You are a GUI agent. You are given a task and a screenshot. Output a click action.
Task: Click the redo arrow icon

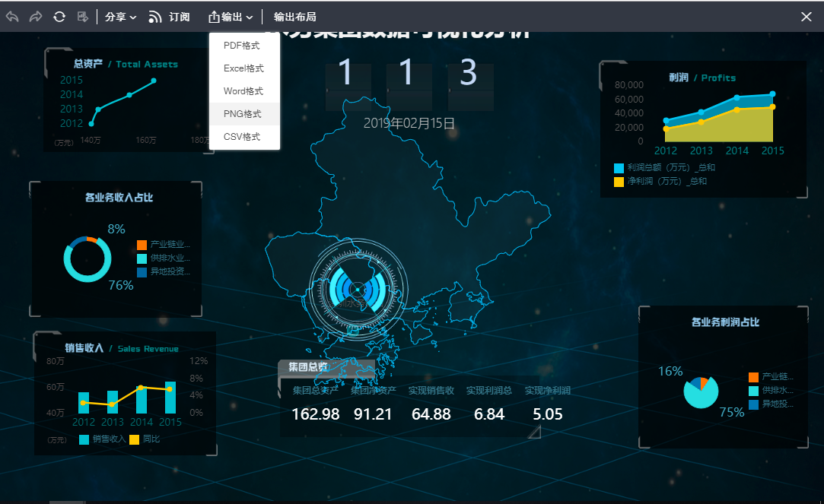(x=36, y=17)
